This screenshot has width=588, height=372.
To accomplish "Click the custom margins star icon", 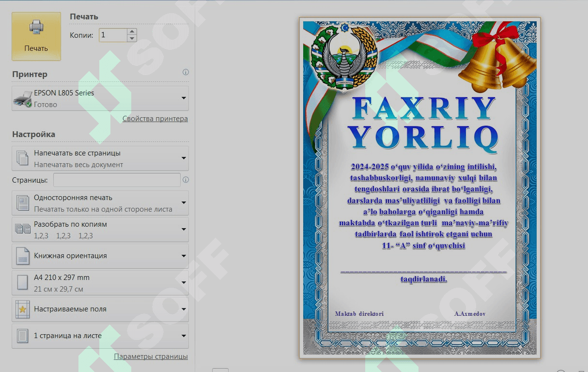I will (x=22, y=309).
